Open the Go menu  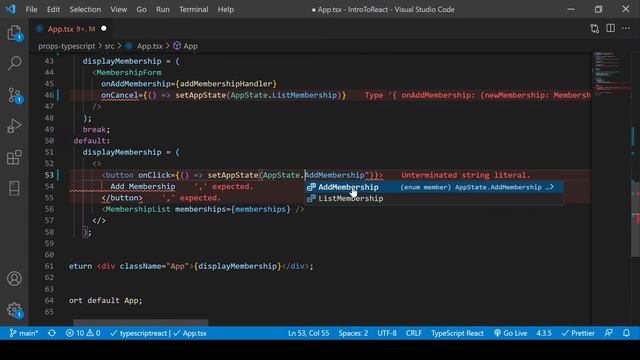pyautogui.click(x=141, y=9)
